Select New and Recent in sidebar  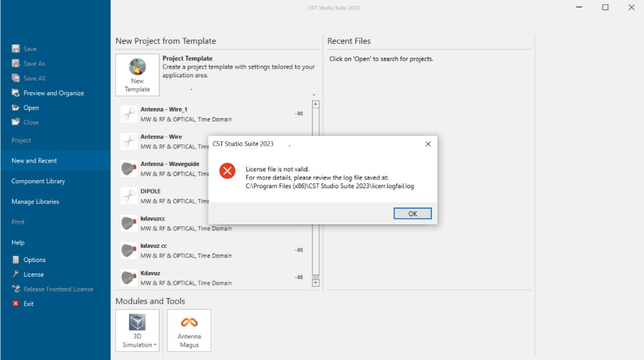[56, 161]
